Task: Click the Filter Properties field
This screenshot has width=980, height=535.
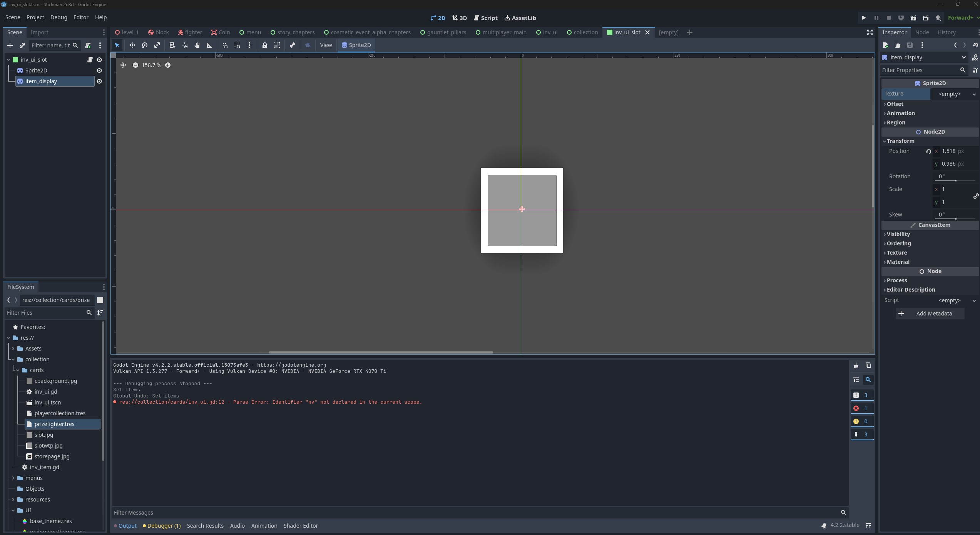Action: (919, 70)
